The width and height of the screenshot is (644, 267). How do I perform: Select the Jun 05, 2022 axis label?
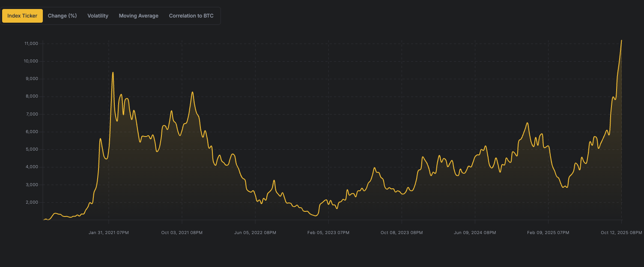click(x=255, y=232)
